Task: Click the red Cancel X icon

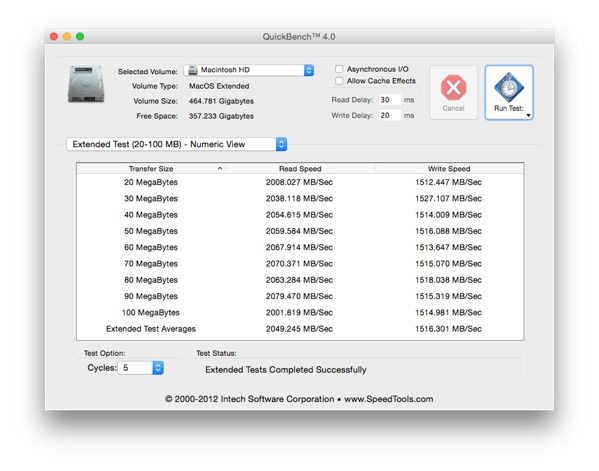Action: pyautogui.click(x=453, y=87)
